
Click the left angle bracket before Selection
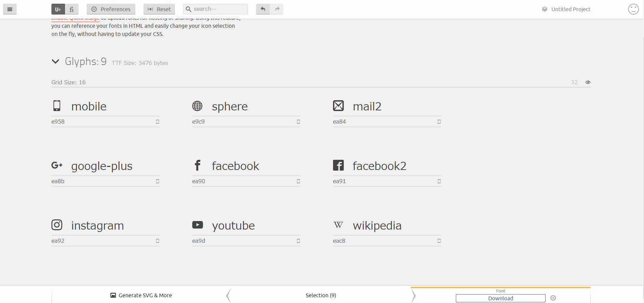pos(228,295)
